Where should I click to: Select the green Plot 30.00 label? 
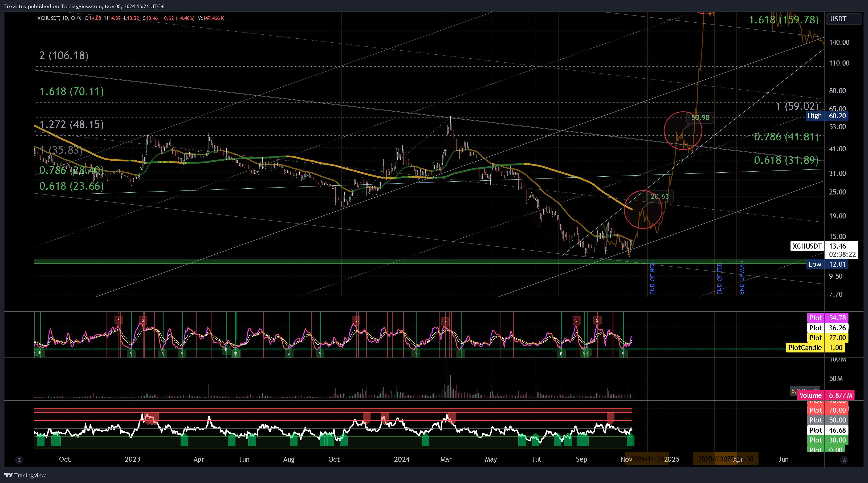tap(827, 440)
